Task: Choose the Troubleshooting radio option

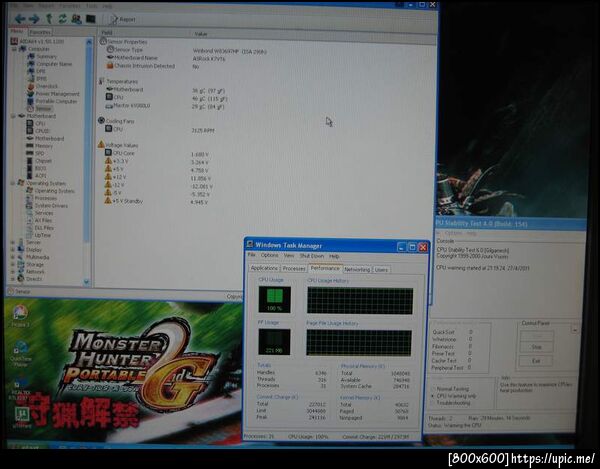Action: [450, 403]
